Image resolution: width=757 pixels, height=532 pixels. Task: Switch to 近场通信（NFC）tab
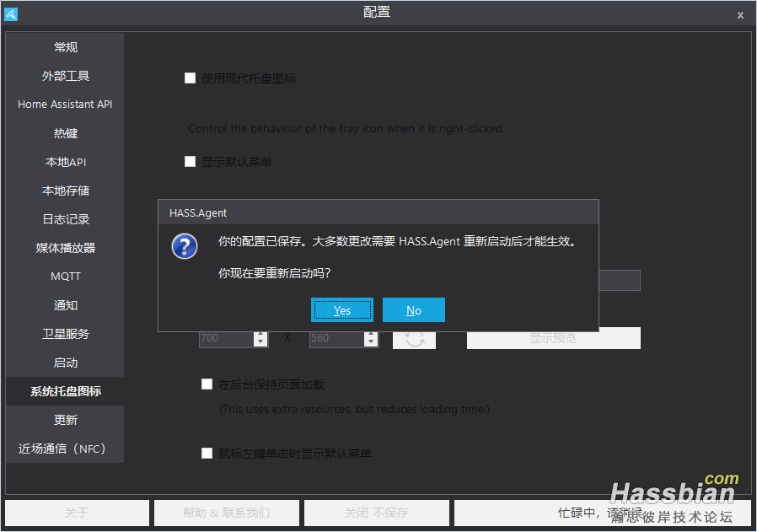[65, 449]
